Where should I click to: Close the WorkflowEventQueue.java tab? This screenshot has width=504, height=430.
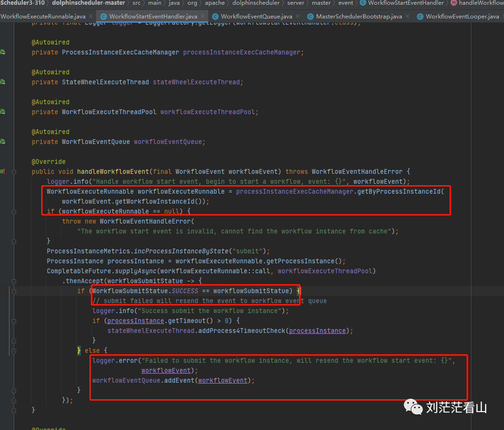[298, 16]
